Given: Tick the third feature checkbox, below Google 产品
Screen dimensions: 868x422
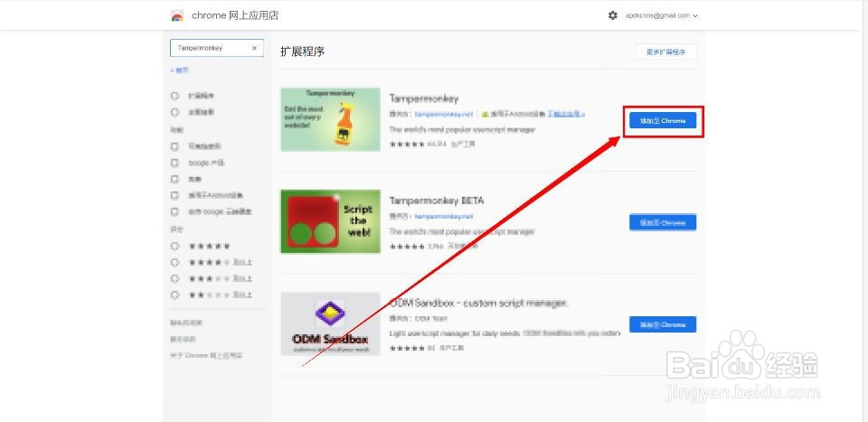Looking at the screenshot, I should pyautogui.click(x=175, y=179).
